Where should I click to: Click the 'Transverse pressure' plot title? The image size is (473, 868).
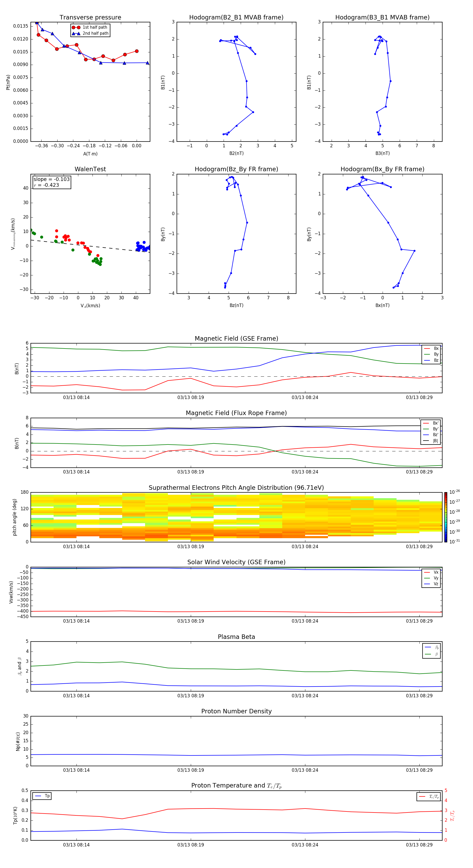[x=90, y=17]
